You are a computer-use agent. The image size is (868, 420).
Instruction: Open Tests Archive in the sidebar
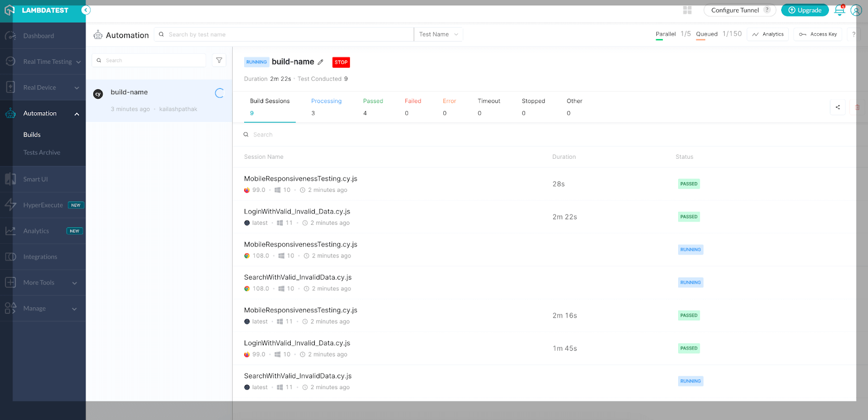[x=42, y=153]
